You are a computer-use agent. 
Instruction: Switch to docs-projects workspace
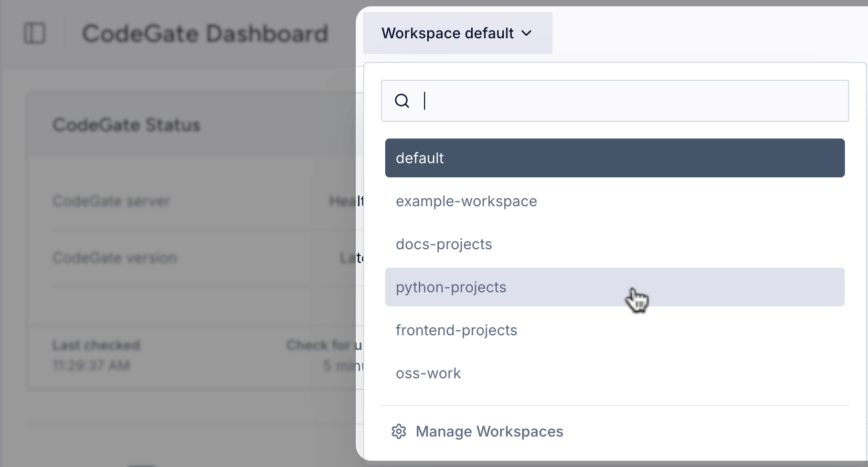[615, 244]
